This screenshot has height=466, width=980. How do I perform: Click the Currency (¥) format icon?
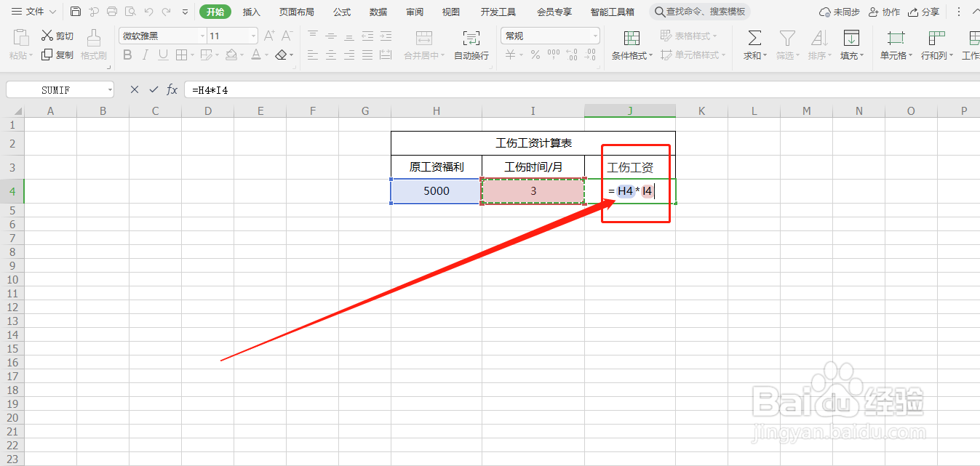coord(510,55)
